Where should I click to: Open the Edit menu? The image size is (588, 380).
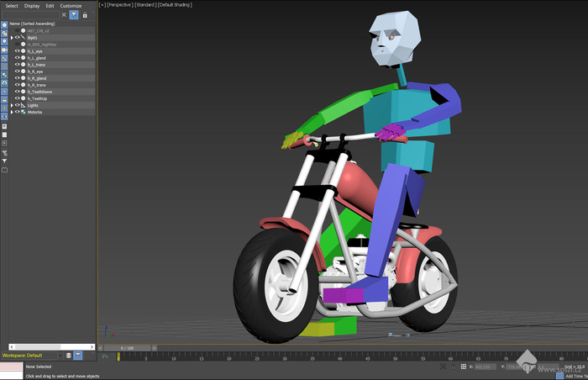50,6
